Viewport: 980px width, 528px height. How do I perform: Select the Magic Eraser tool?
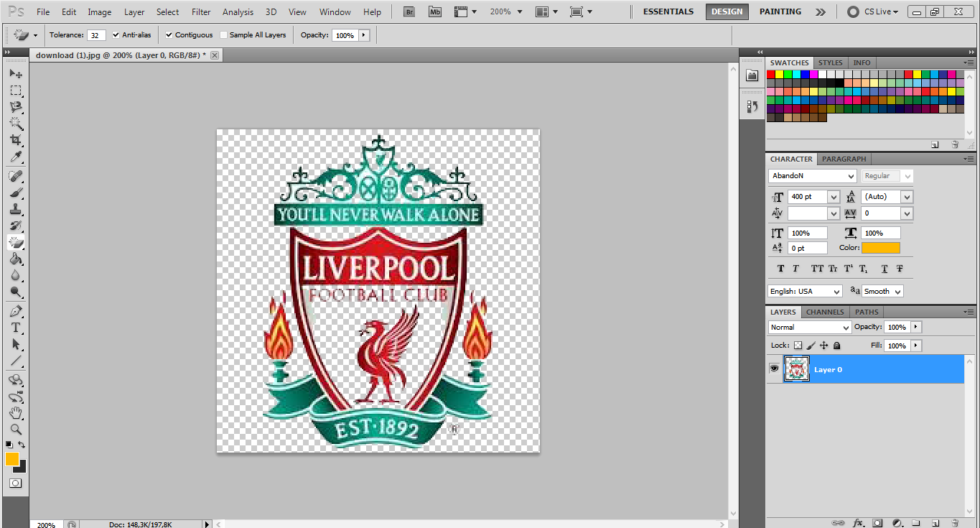(x=16, y=242)
